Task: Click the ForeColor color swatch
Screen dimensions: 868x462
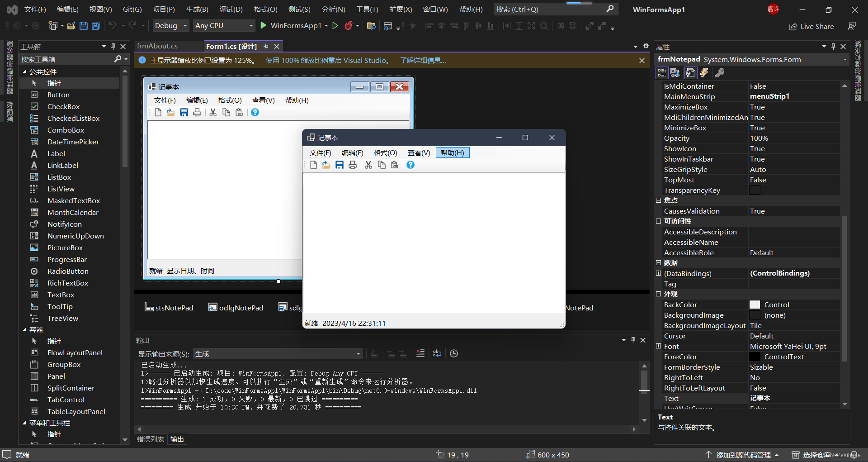Action: 755,357
